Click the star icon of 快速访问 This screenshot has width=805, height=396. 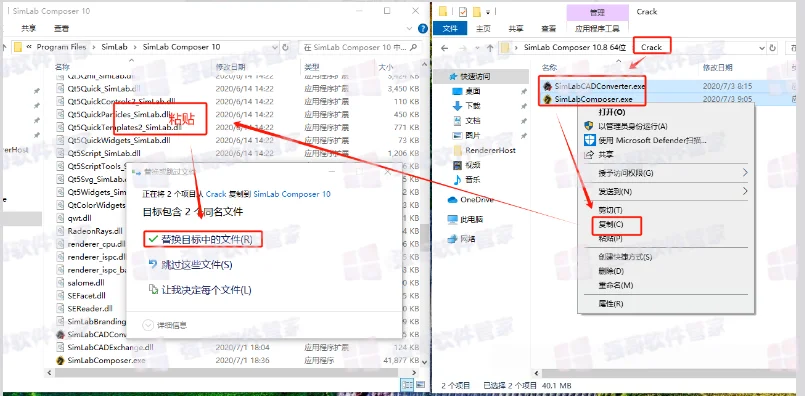coord(453,76)
